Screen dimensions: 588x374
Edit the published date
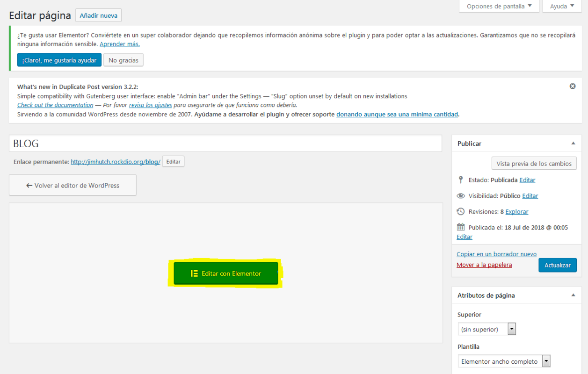tap(465, 237)
